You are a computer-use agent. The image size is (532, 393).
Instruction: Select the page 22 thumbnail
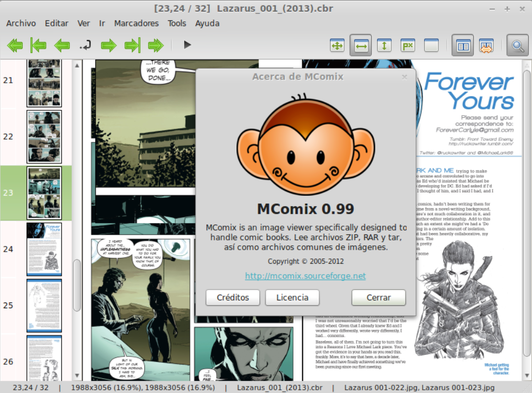click(x=44, y=137)
